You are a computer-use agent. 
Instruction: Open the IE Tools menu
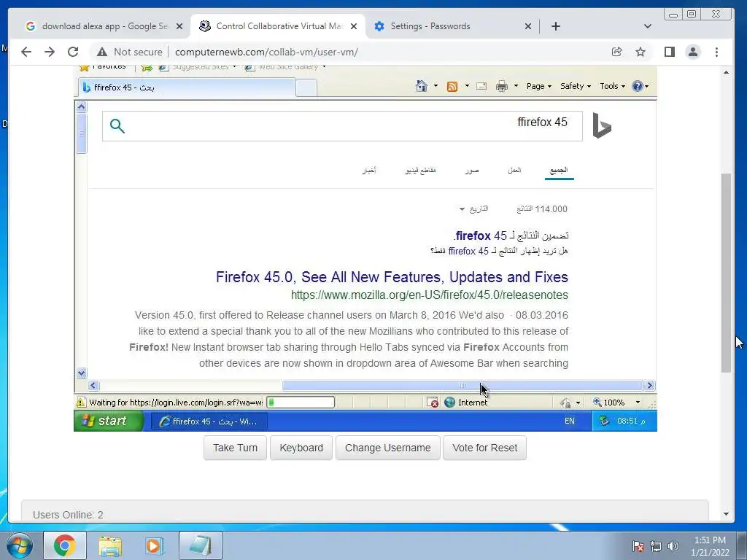click(x=612, y=86)
